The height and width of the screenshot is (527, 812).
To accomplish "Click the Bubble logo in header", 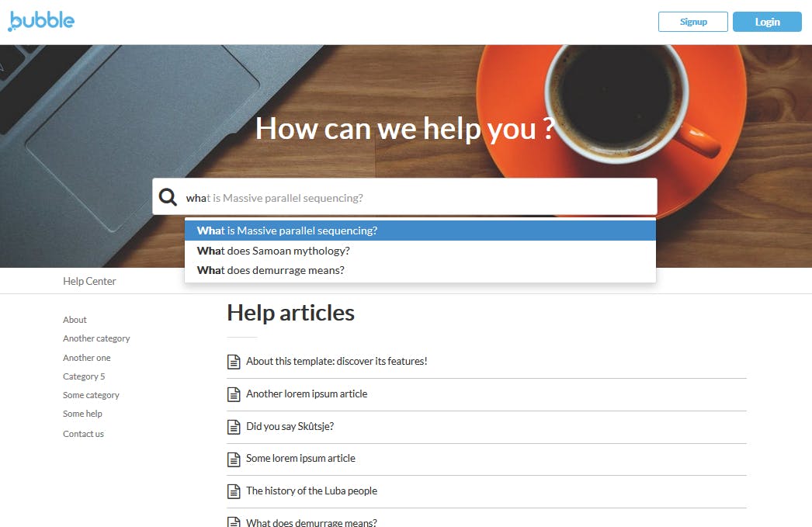I will [42, 21].
